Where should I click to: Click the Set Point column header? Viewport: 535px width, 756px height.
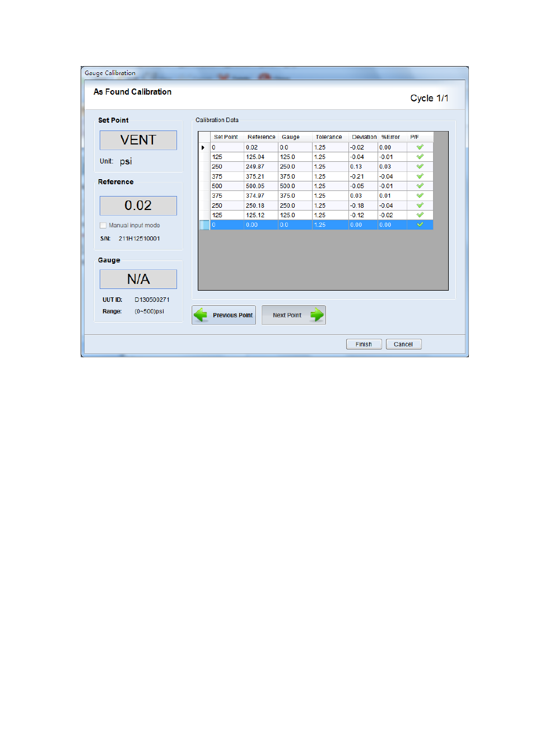coord(226,137)
